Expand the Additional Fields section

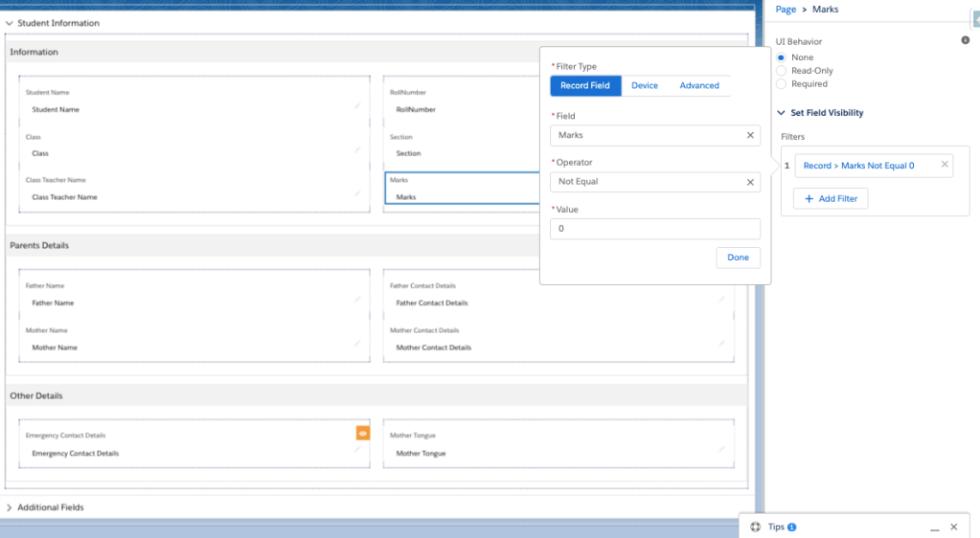(10, 507)
